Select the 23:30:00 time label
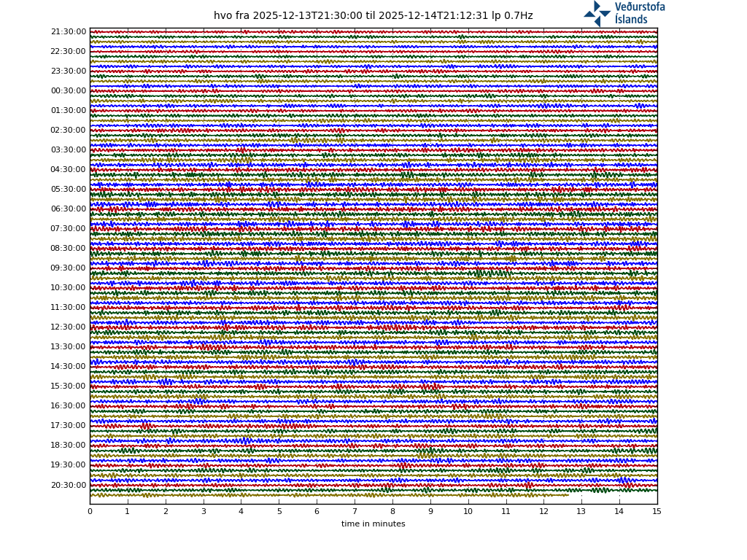 click(x=69, y=71)
